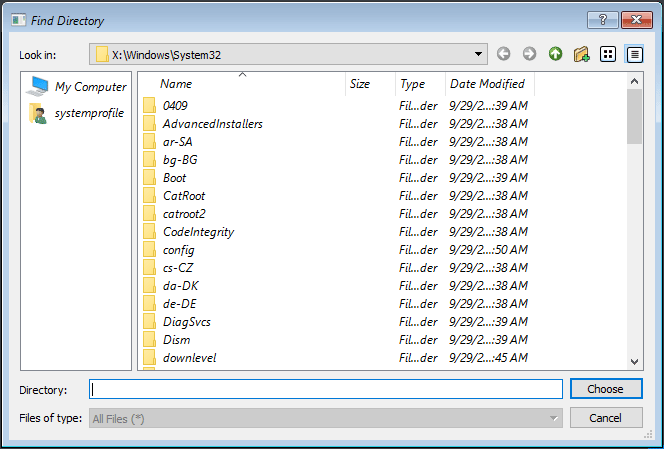The height and width of the screenshot is (449, 664).
Task: Click folder icon next to AdvancedInstallers
Action: pyautogui.click(x=149, y=124)
